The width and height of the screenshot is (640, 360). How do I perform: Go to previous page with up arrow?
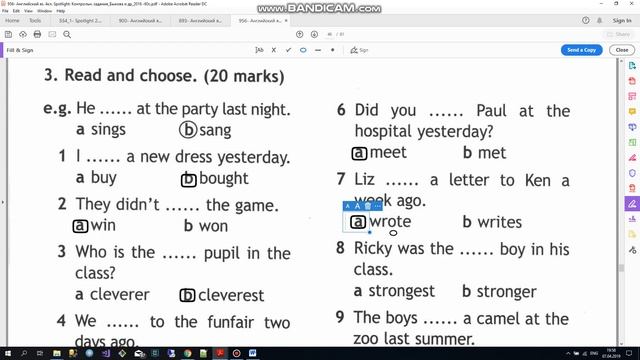tap(300, 34)
